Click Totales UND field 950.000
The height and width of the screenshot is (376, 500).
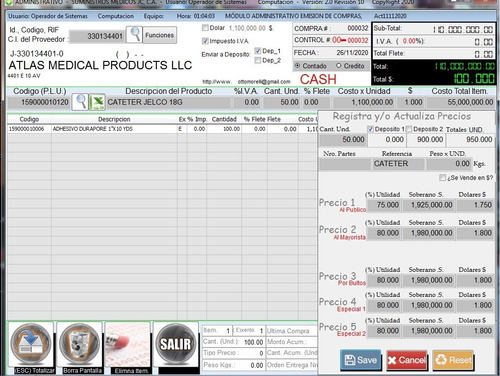pyautogui.click(x=470, y=140)
